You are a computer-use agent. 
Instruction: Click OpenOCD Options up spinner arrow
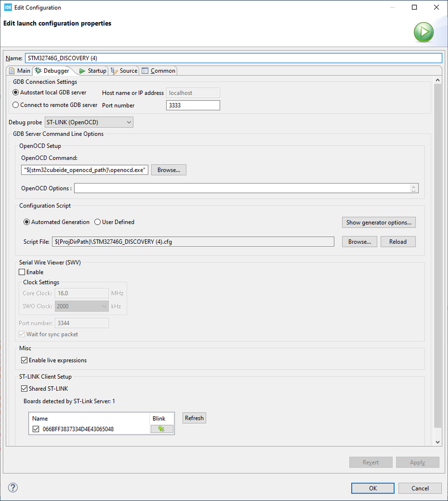click(413, 186)
